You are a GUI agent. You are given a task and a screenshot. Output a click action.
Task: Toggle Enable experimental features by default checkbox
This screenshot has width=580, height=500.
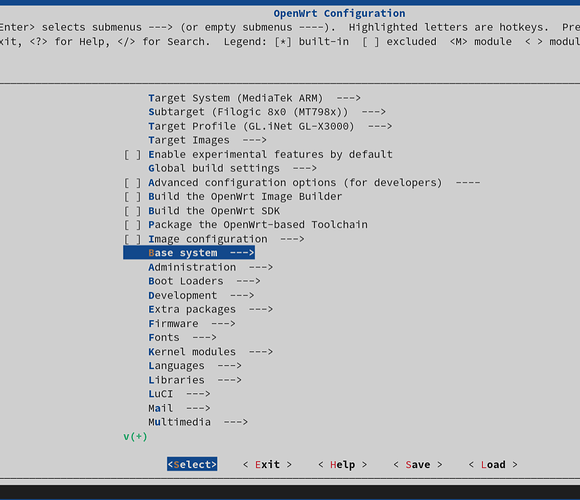132,155
